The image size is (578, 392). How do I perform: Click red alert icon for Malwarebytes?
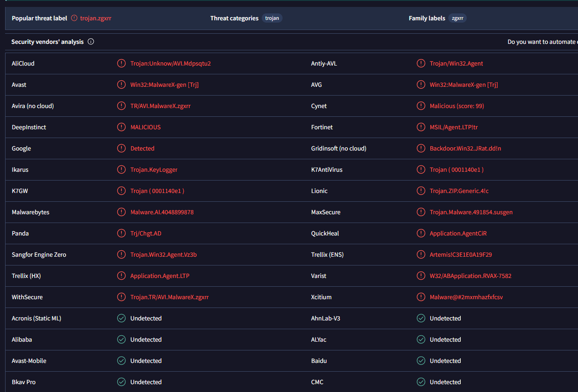(121, 212)
